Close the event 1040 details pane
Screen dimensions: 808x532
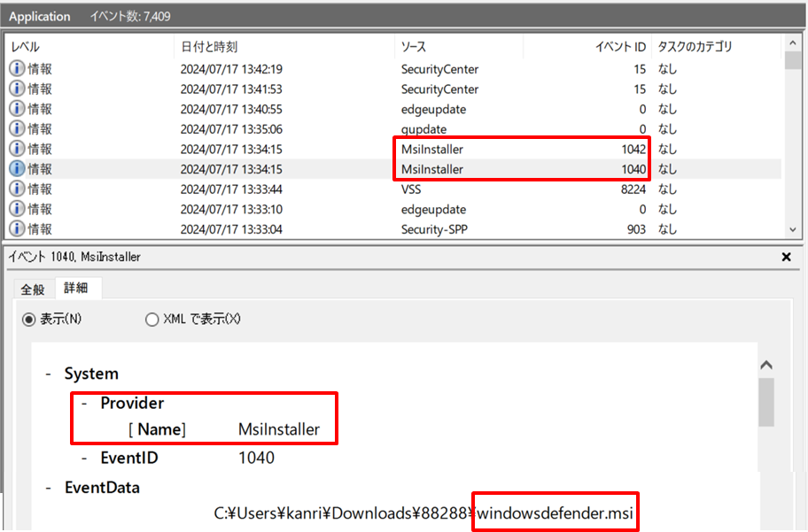coord(786,257)
